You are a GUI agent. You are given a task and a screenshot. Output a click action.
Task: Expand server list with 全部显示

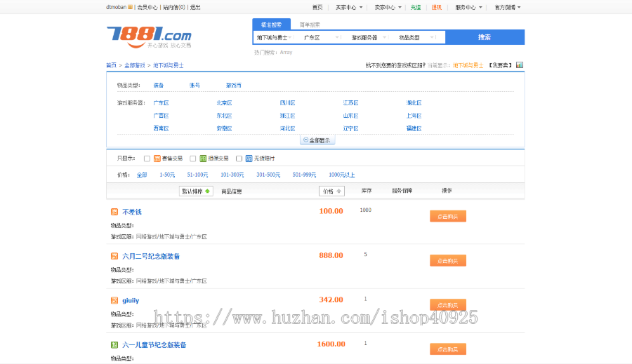tap(318, 140)
